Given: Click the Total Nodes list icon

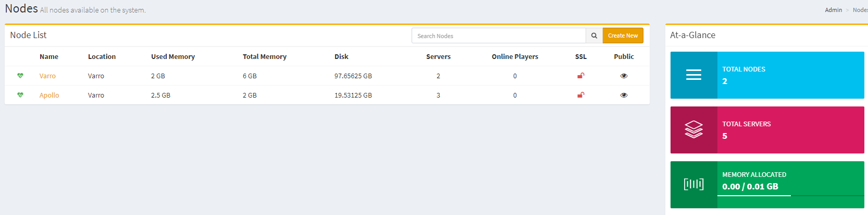Looking at the screenshot, I should [x=693, y=75].
